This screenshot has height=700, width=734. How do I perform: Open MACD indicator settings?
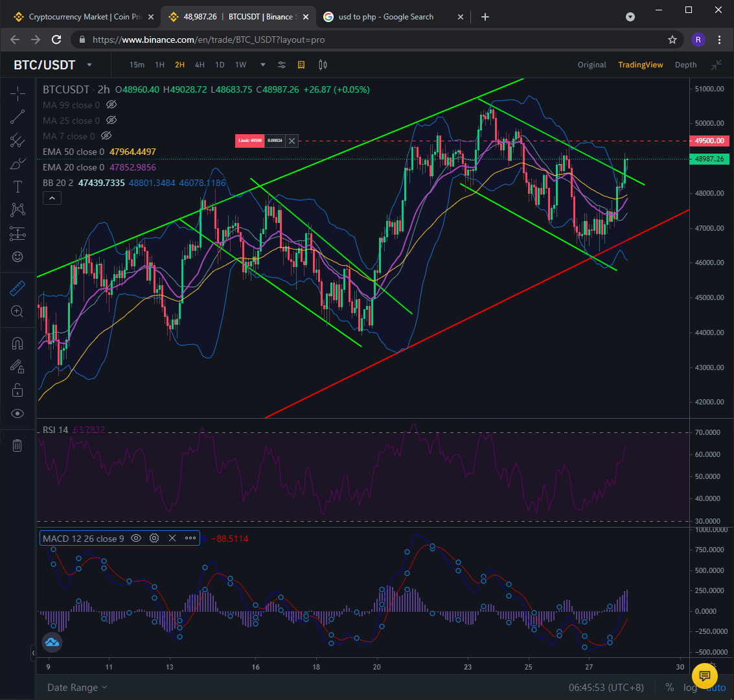click(154, 538)
